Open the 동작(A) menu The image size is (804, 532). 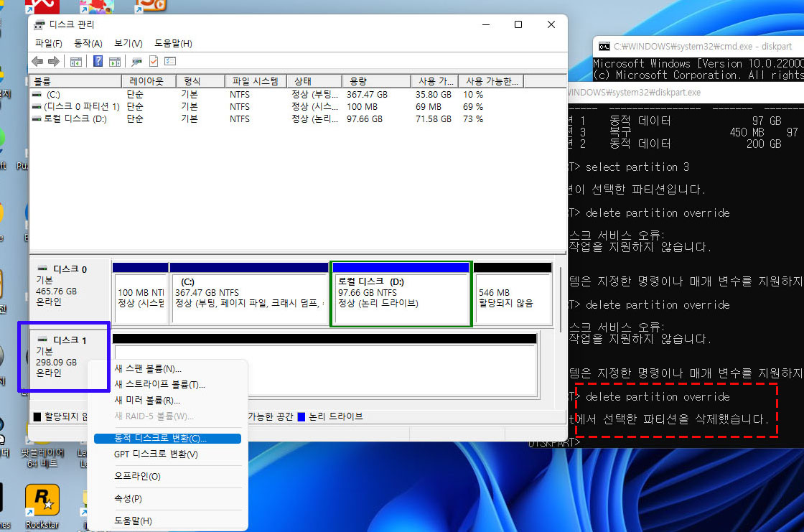[x=87, y=43]
